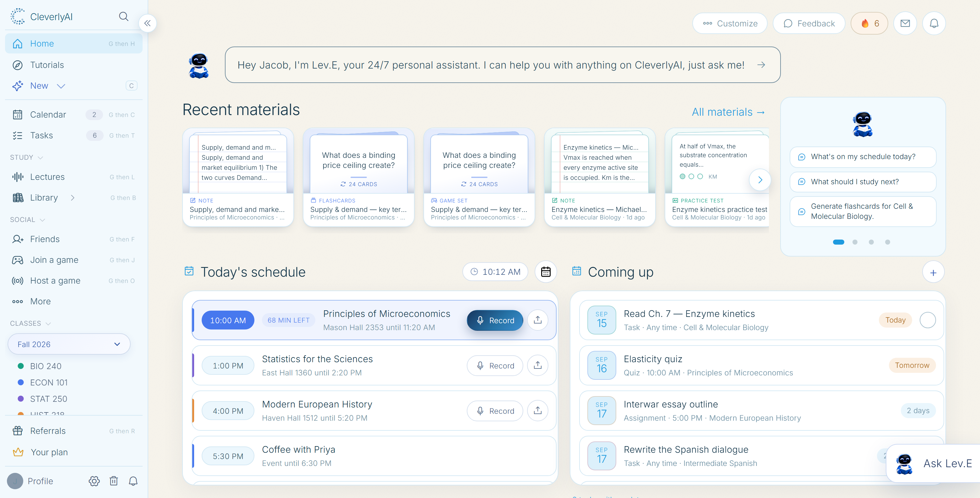Ask What's on my schedule today

[x=863, y=157]
